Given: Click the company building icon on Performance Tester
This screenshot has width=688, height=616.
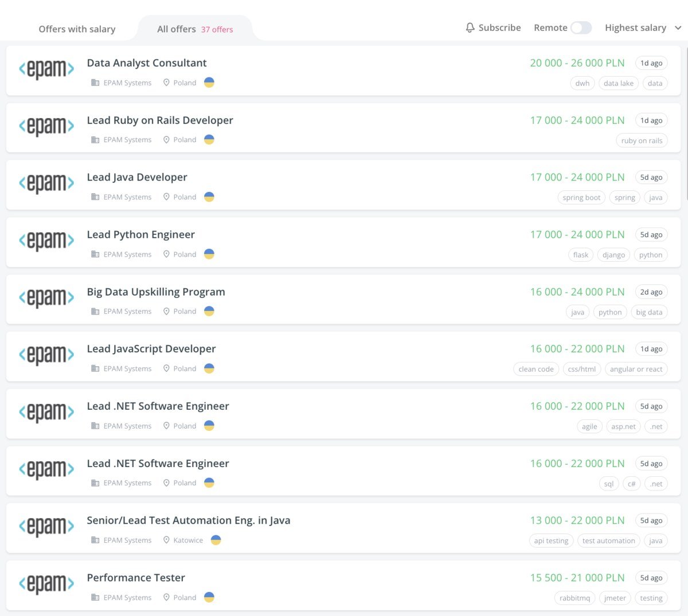Looking at the screenshot, I should (95, 597).
